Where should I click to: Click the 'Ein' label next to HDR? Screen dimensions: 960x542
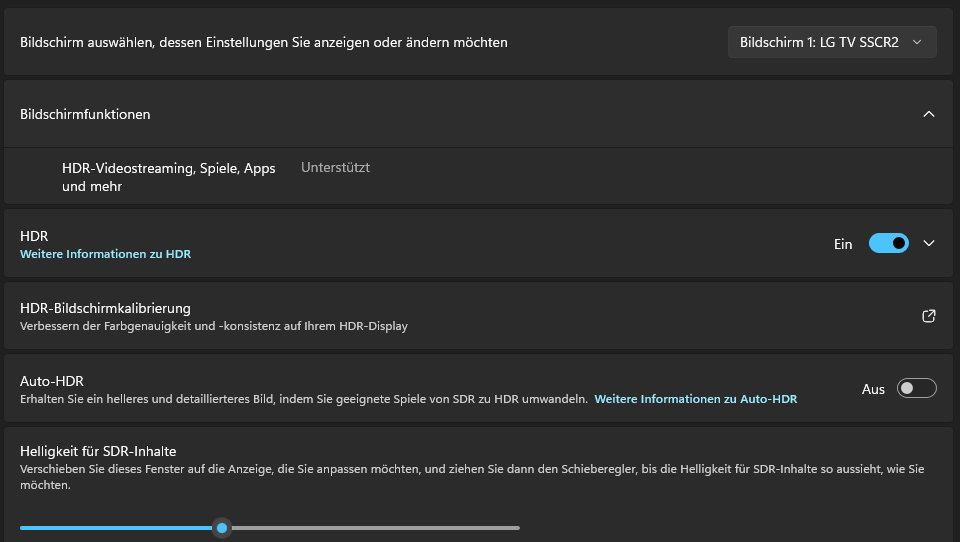[843, 244]
